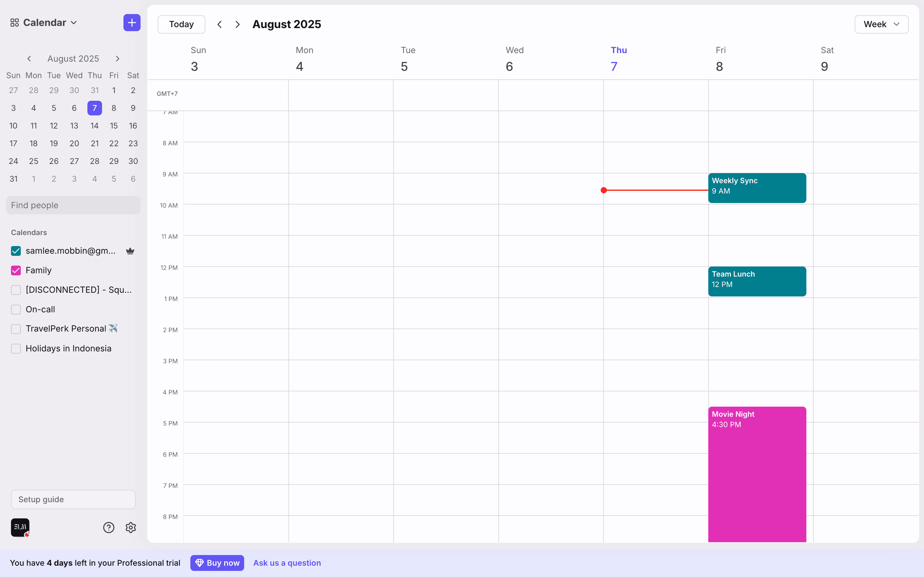Show previous month in mini calendar

click(29, 58)
